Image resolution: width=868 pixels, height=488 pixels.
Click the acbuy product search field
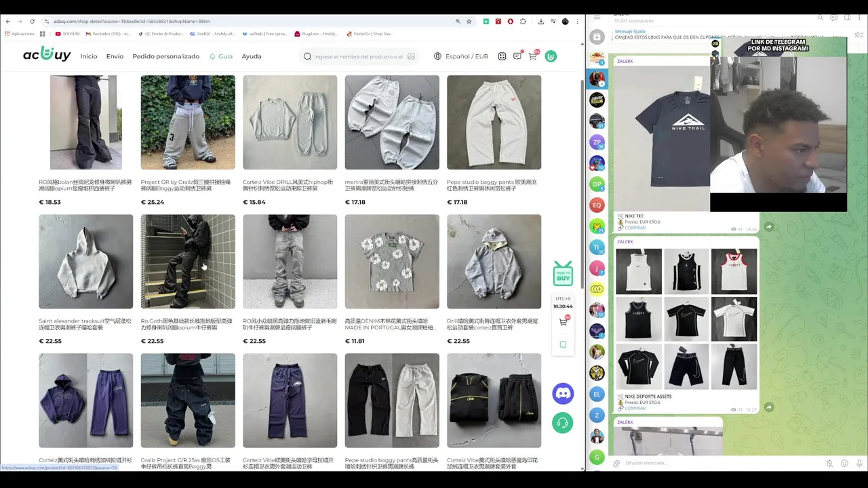coord(358,56)
